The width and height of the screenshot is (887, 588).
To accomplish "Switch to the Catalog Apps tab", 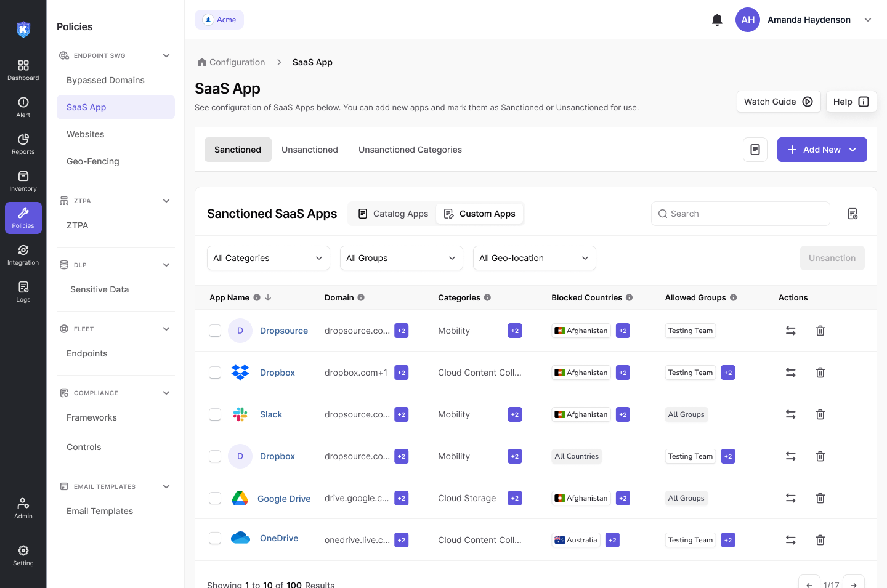I will pos(393,214).
